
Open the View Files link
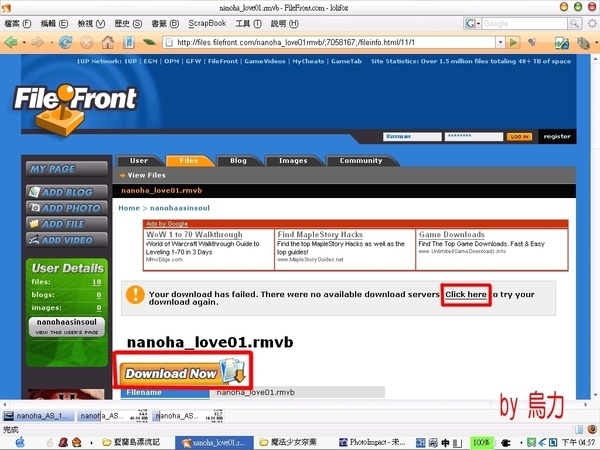tap(147, 175)
